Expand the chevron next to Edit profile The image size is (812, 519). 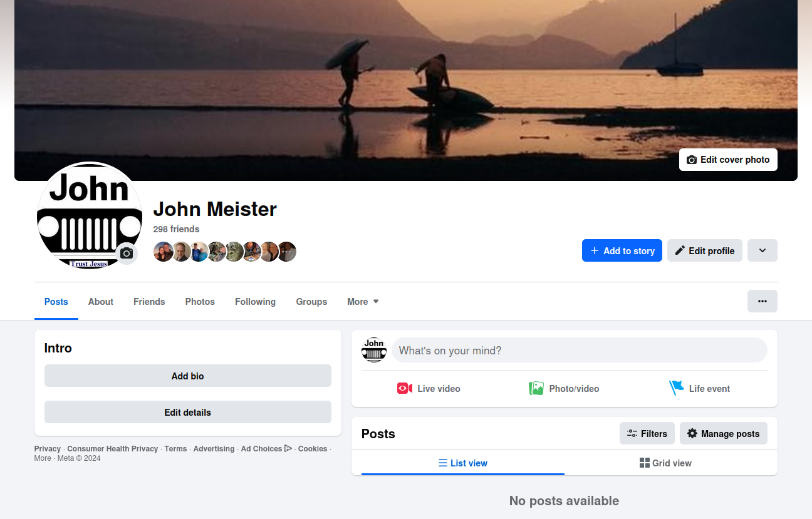click(x=762, y=250)
